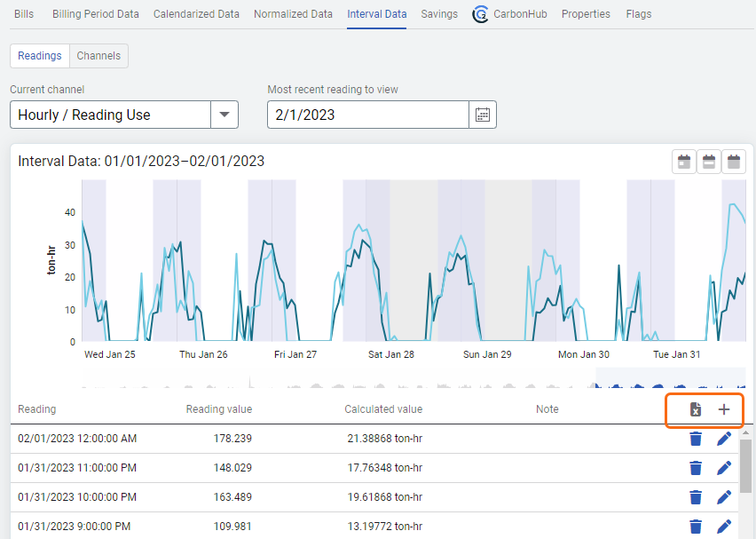
Task: Select reading value 148.029
Action: click(x=232, y=468)
